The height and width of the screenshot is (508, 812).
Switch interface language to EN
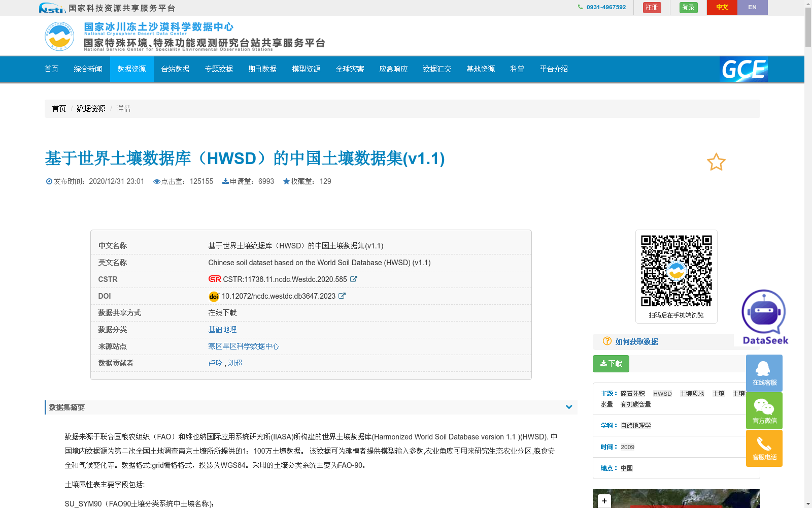pyautogui.click(x=753, y=8)
